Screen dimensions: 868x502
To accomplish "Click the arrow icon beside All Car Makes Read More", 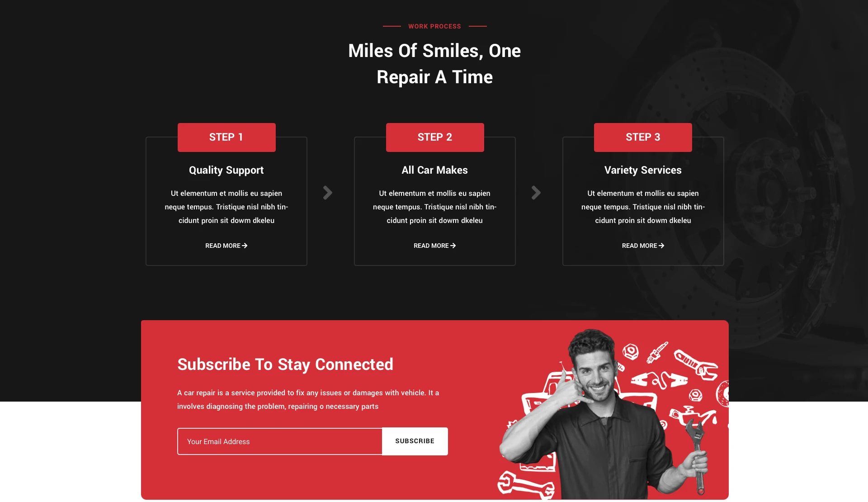I will point(453,246).
